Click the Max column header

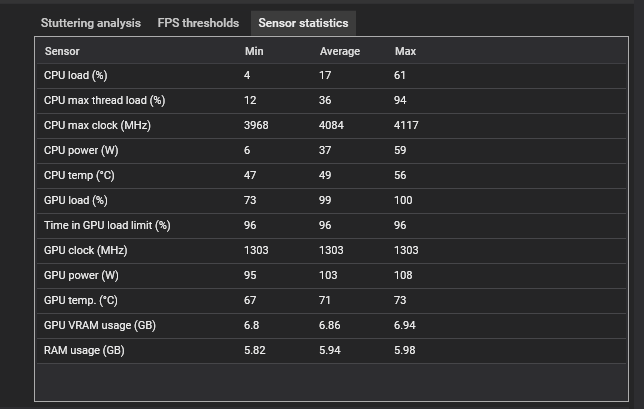(x=405, y=51)
